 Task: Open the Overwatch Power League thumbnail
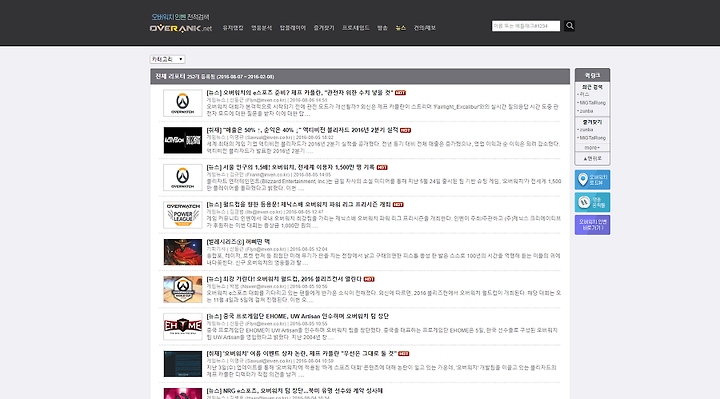tap(183, 214)
